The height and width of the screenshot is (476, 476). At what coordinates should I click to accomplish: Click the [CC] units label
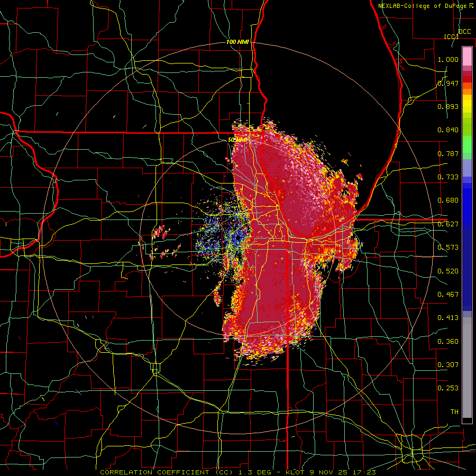click(x=451, y=36)
